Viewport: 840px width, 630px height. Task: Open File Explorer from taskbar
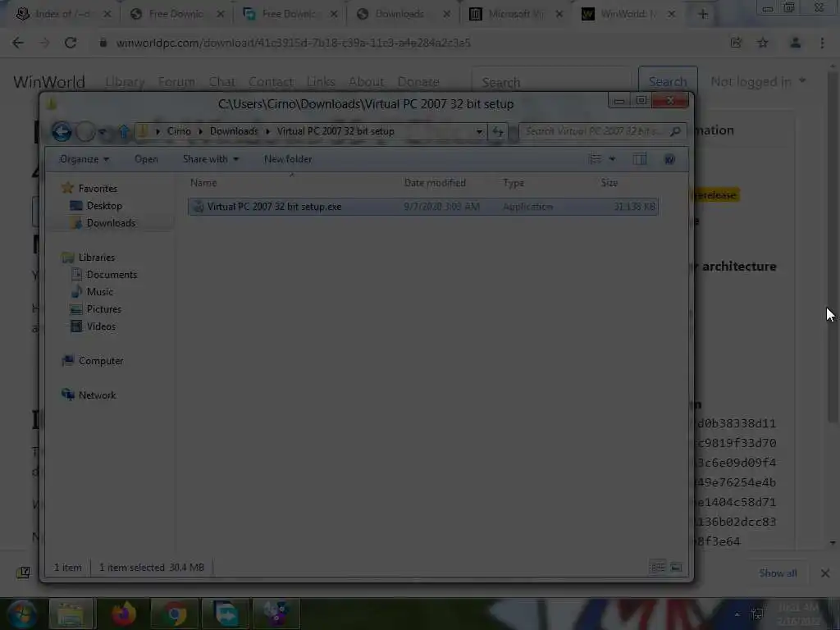[71, 614]
